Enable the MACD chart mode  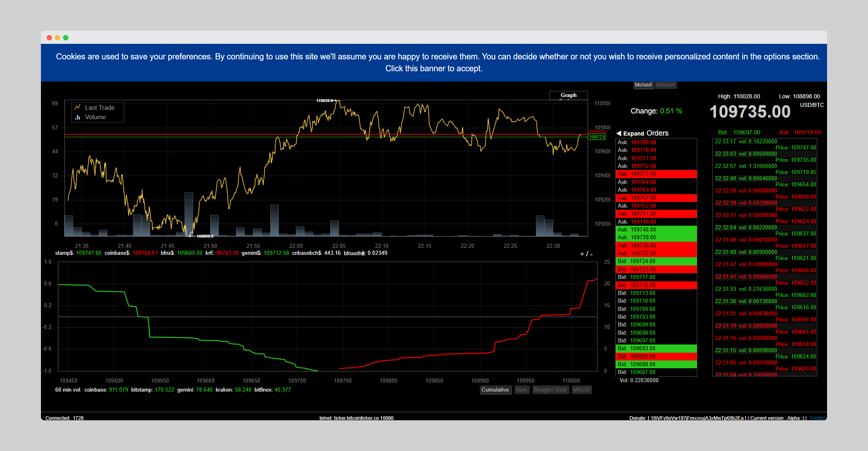[581, 390]
